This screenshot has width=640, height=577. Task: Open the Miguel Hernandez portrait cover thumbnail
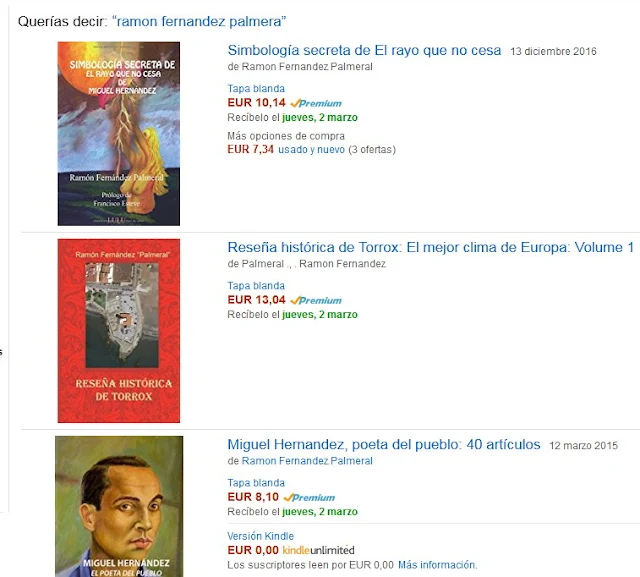tap(119, 506)
